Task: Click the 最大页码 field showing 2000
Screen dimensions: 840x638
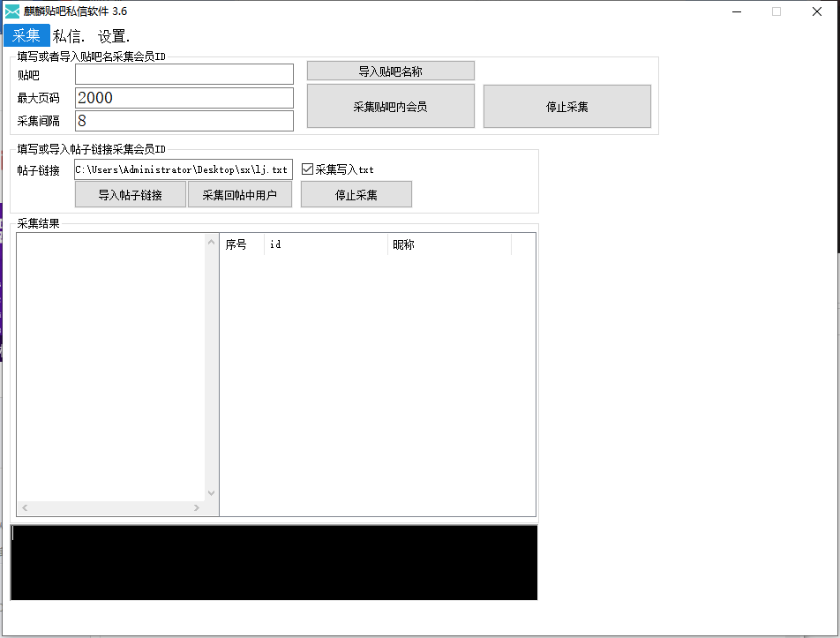Action: pyautogui.click(x=184, y=98)
